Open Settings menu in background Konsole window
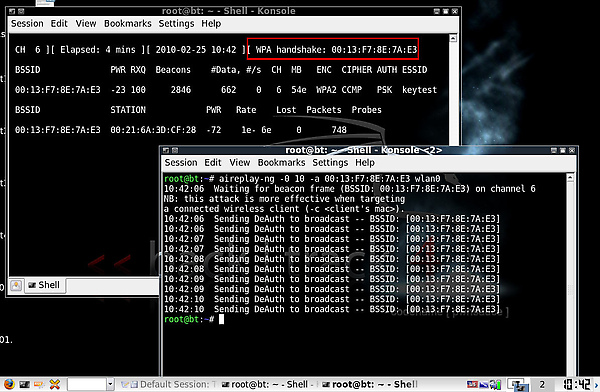This screenshot has height=392, width=600. coord(176,24)
